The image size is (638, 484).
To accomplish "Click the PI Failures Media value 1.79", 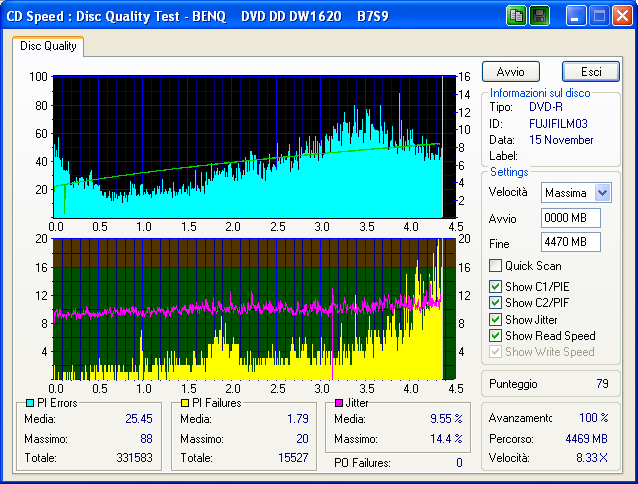I will 298,419.
